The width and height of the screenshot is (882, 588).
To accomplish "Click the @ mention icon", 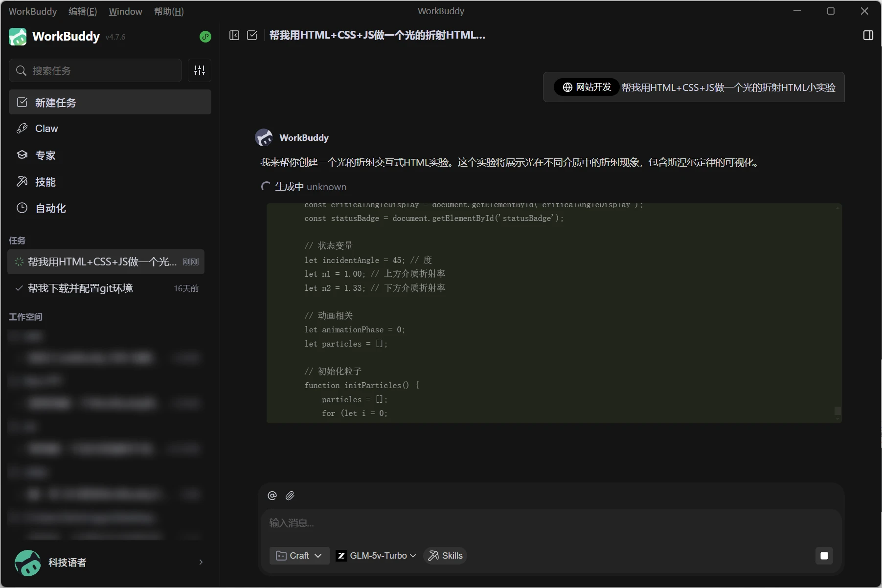I will click(x=272, y=496).
